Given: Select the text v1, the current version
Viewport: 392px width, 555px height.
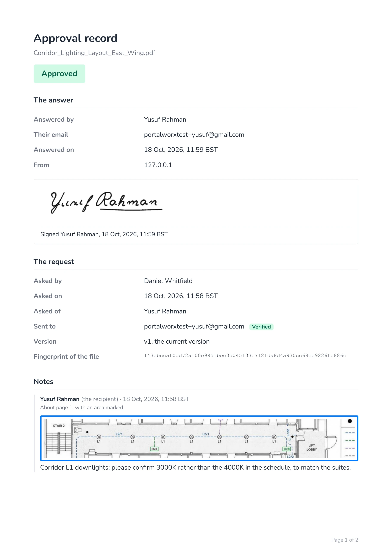Looking at the screenshot, I should (x=177, y=341).
